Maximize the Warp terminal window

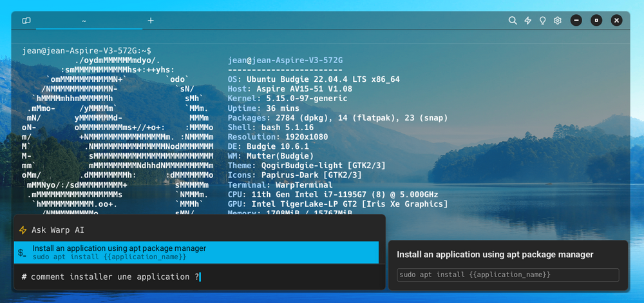[x=596, y=21]
